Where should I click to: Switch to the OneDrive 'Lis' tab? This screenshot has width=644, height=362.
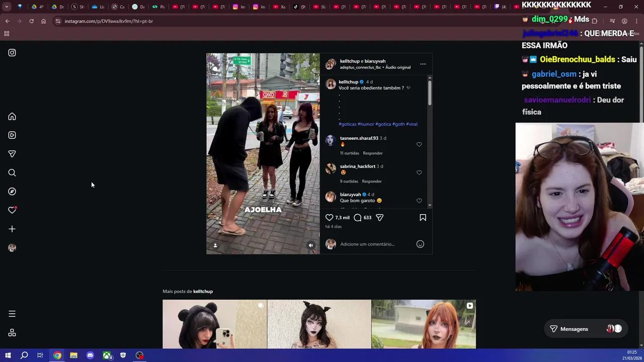(99, 7)
